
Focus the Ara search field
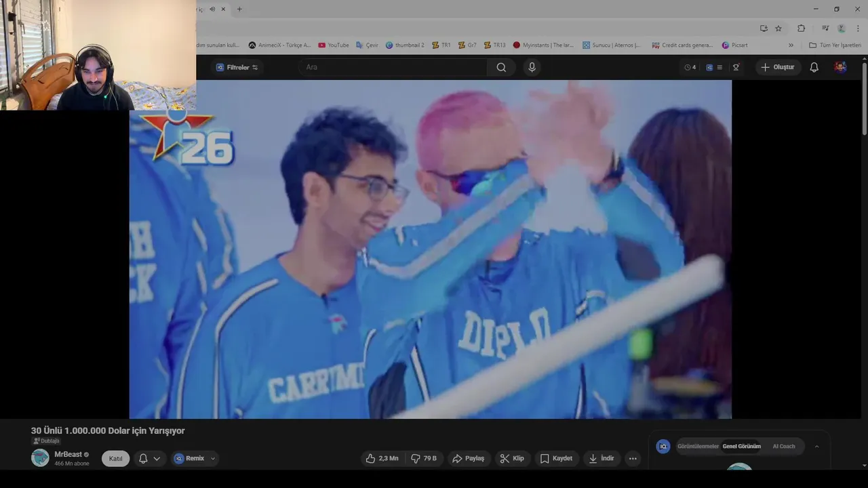[393, 67]
